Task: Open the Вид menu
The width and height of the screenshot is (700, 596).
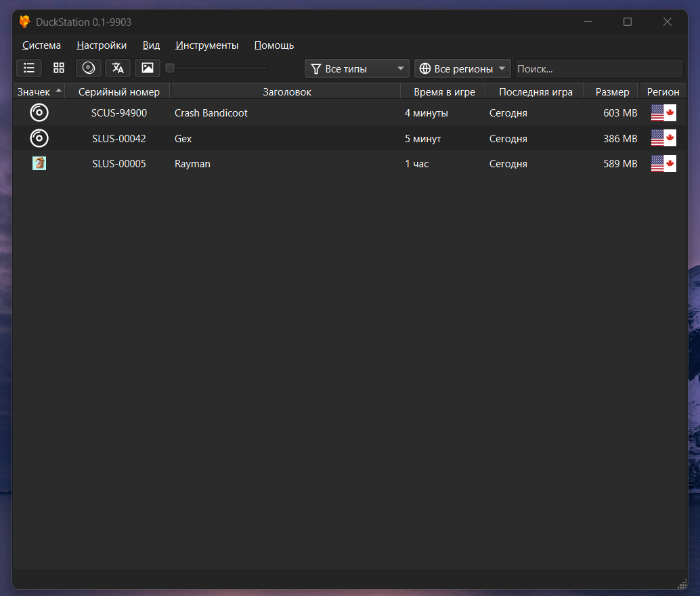Action: tap(152, 45)
